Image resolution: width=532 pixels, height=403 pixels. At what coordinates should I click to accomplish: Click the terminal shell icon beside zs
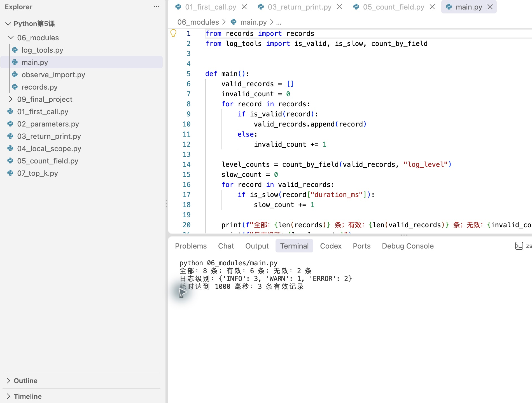click(x=519, y=246)
